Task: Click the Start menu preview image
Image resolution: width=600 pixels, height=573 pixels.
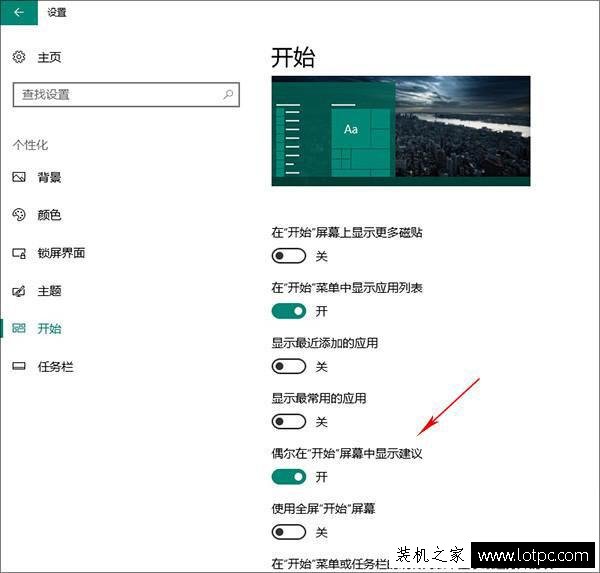Action: pyautogui.click(x=401, y=131)
